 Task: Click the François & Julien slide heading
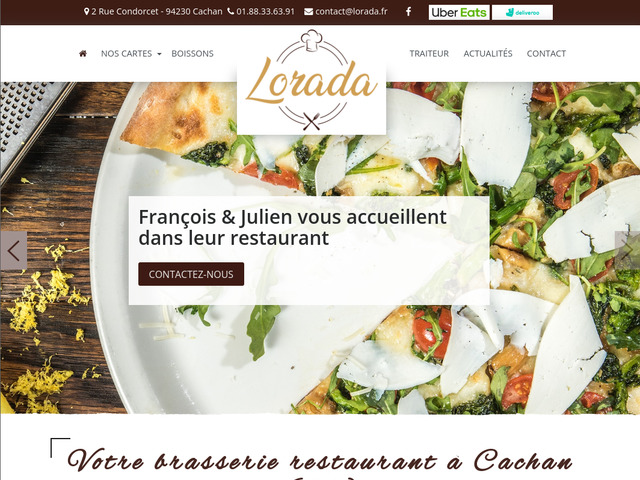point(293,227)
